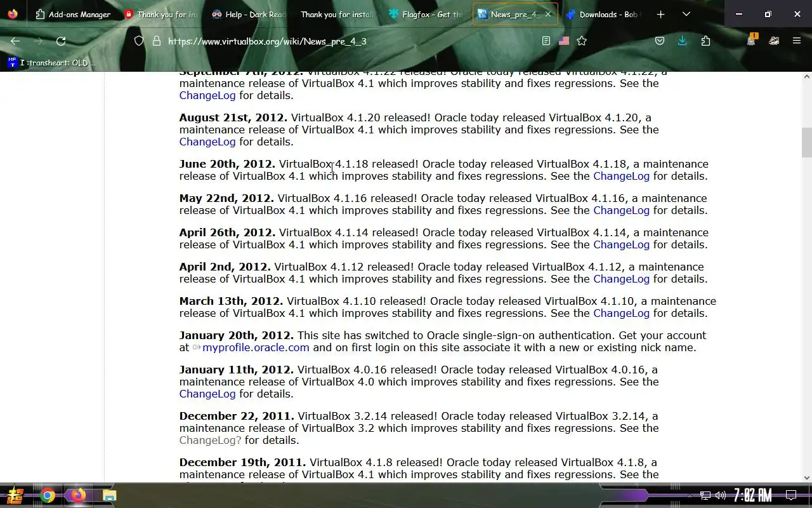Open ChangeLog? link for December 22 3.2.14
Screen dimensions: 812x508
coord(211,440)
